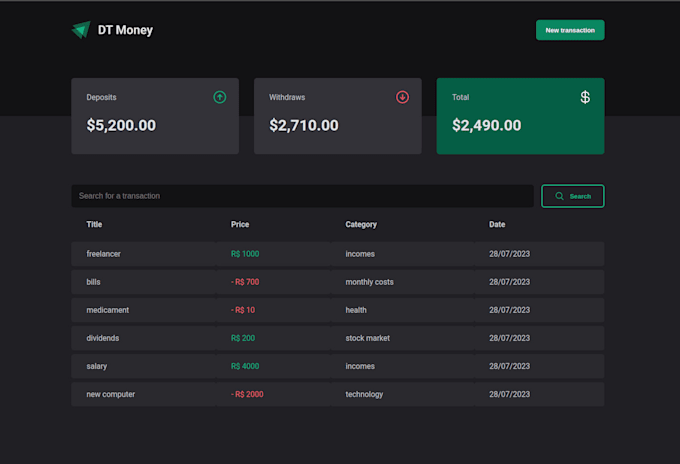Click the Withdraws down-arrow circle icon
Viewport: 680px width, 464px height.
[x=403, y=97]
